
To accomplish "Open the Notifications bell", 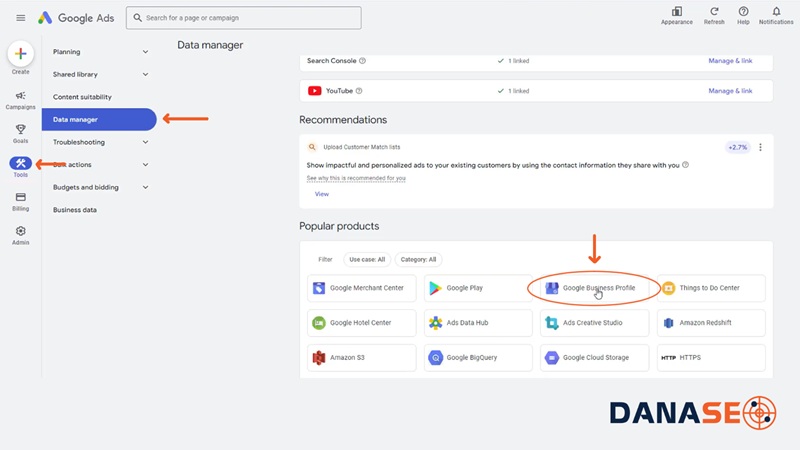I will click(776, 16).
